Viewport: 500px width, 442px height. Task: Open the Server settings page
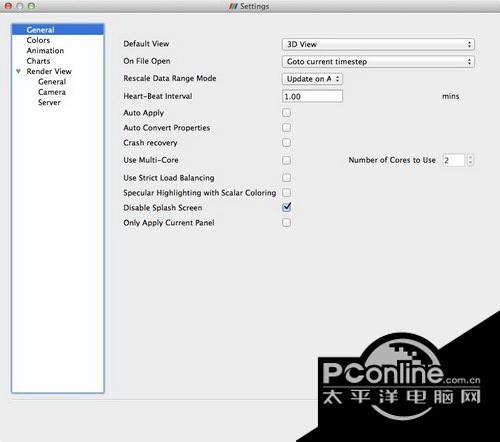click(x=49, y=102)
